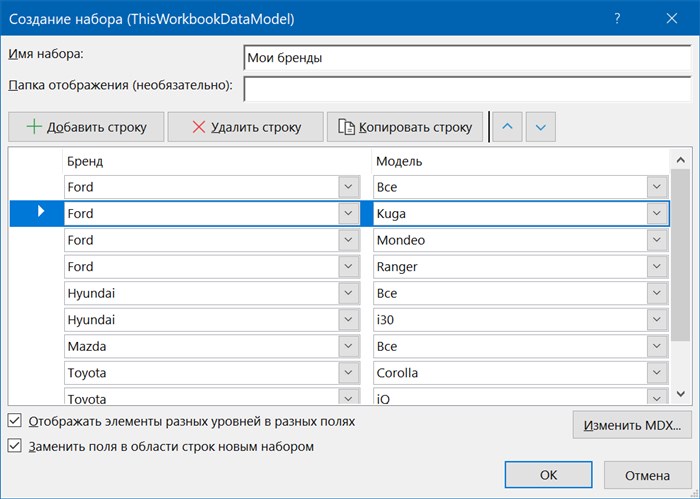The width and height of the screenshot is (700, 499).
Task: Click the vertical scrollbar thumb of the grid
Action: point(680,255)
